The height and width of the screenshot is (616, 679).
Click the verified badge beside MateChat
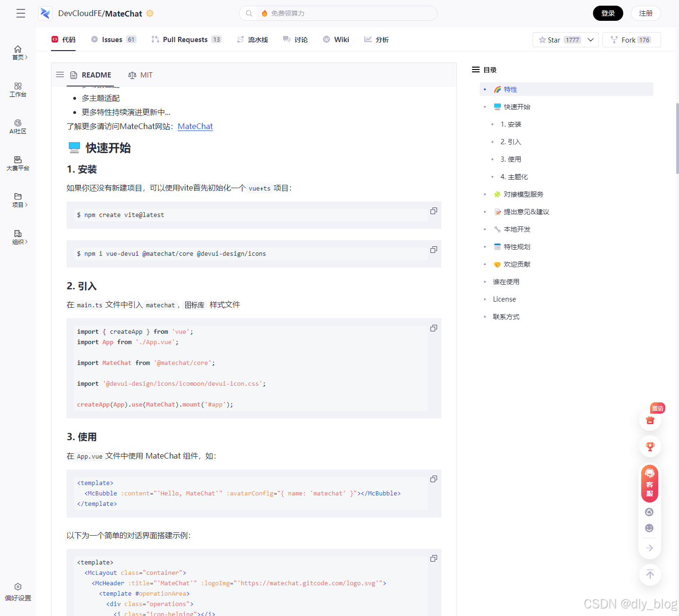(x=150, y=13)
